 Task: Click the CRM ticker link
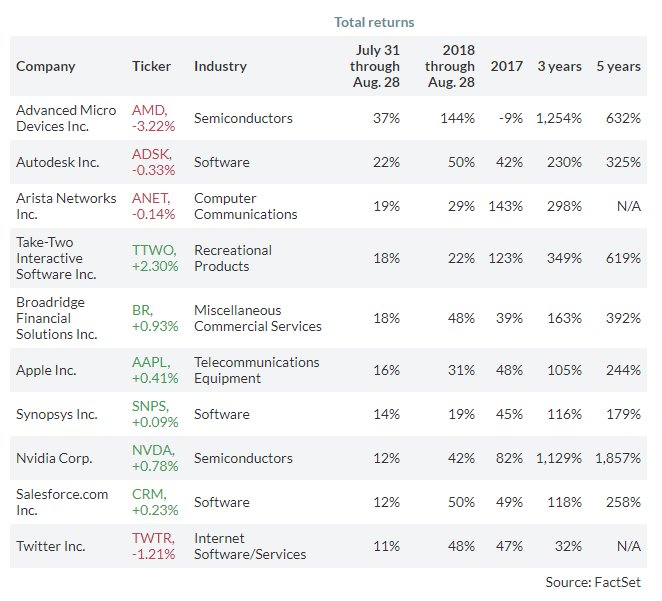click(147, 494)
